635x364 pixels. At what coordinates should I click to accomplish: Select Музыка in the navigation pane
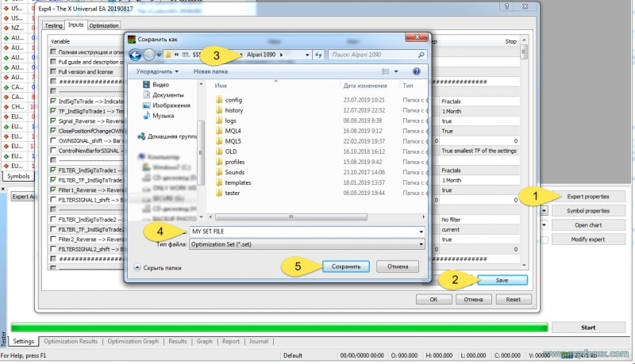coord(163,115)
